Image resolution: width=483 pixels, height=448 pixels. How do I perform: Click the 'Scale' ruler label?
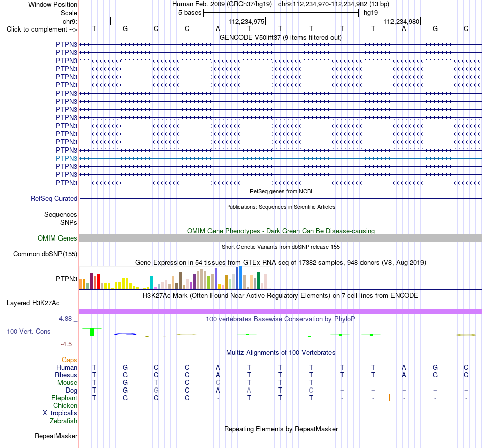(69, 13)
